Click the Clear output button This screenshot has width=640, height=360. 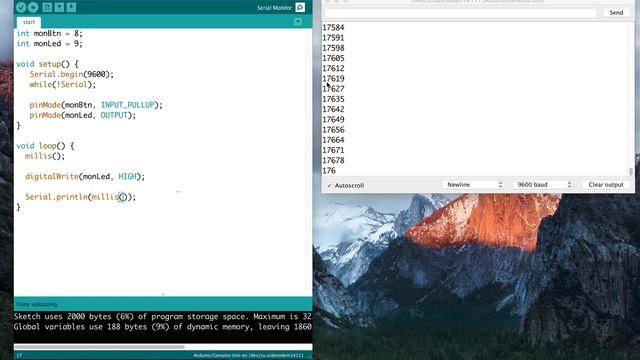(606, 185)
